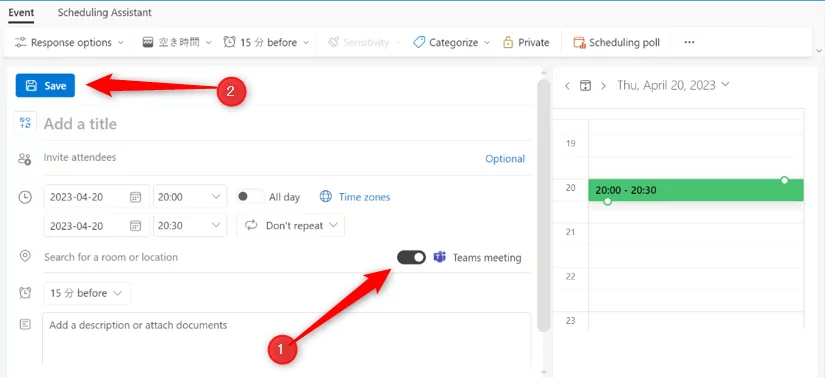
Task: Click the Optional attendees link
Action: 505,159
